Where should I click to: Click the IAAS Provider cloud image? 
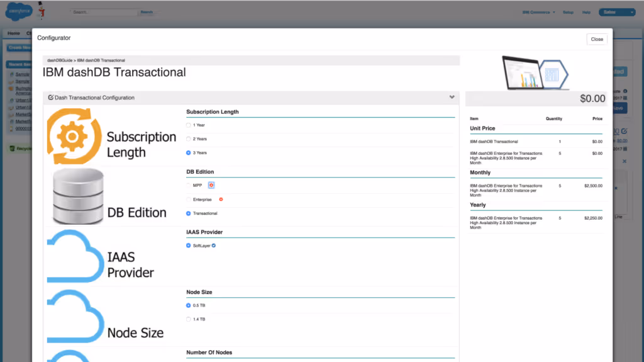coord(75,256)
